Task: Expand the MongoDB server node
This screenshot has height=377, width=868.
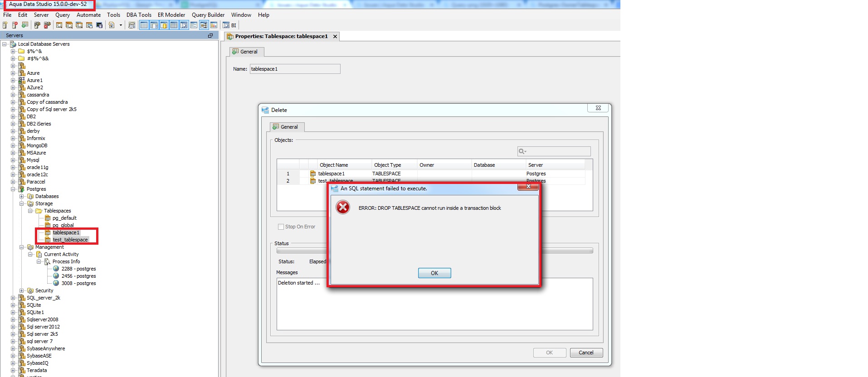Action: click(13, 145)
